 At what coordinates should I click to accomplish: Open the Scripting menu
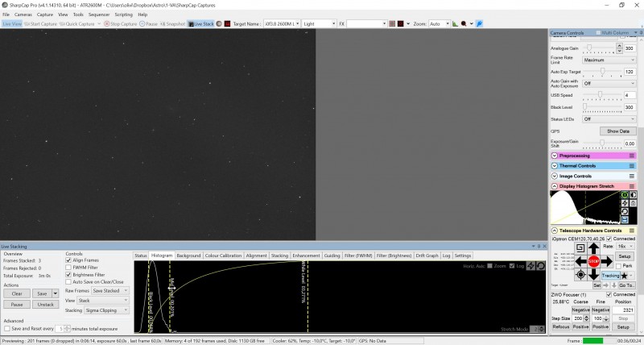(123, 15)
